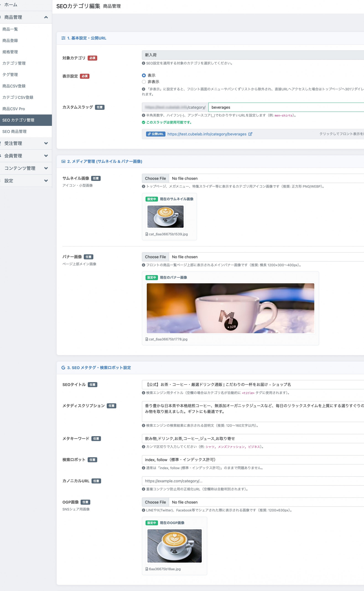Click Choose File for the banner image

pos(155,257)
